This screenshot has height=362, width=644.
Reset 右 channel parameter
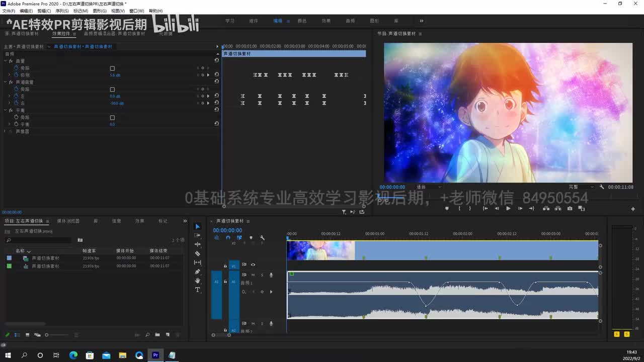(216, 103)
